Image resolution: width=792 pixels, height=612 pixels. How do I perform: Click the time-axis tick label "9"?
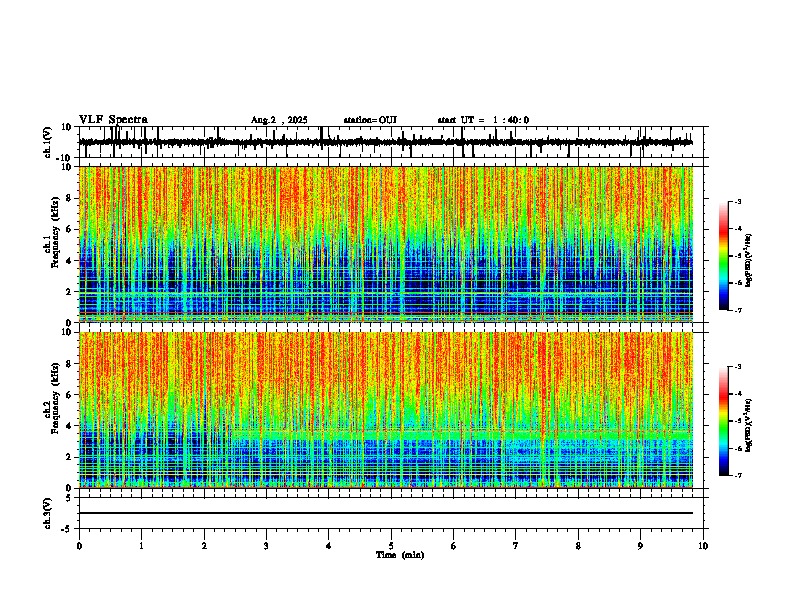click(640, 546)
